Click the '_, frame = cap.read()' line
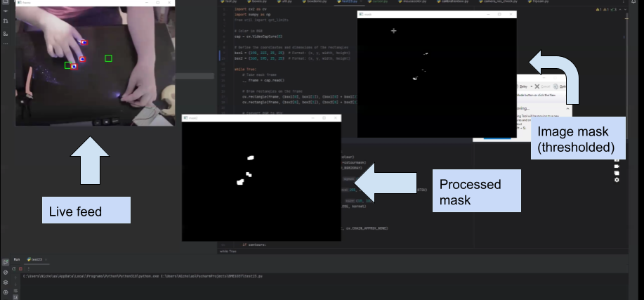The height and width of the screenshot is (300, 644). click(x=263, y=81)
